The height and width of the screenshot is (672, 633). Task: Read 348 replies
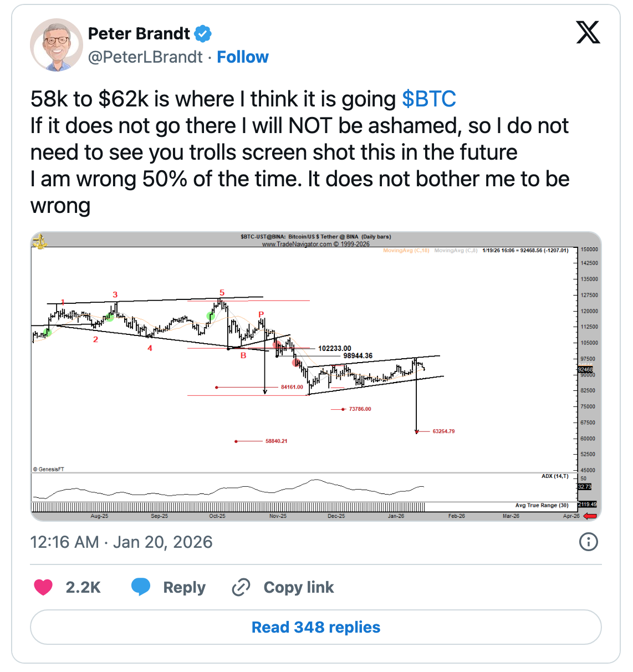(316, 627)
